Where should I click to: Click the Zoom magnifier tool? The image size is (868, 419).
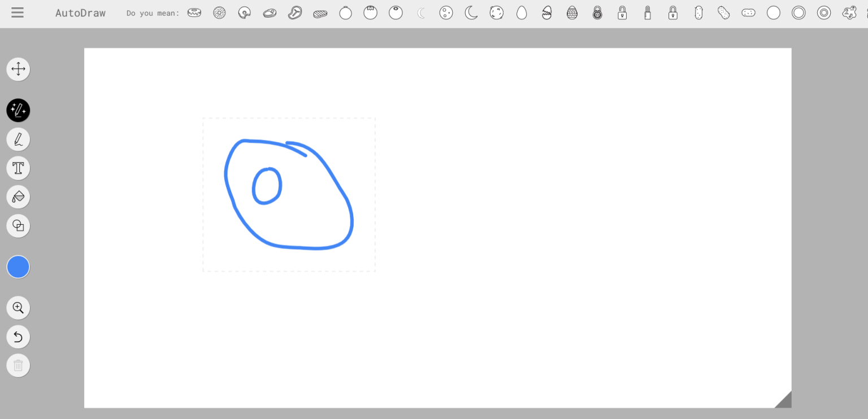tap(18, 308)
